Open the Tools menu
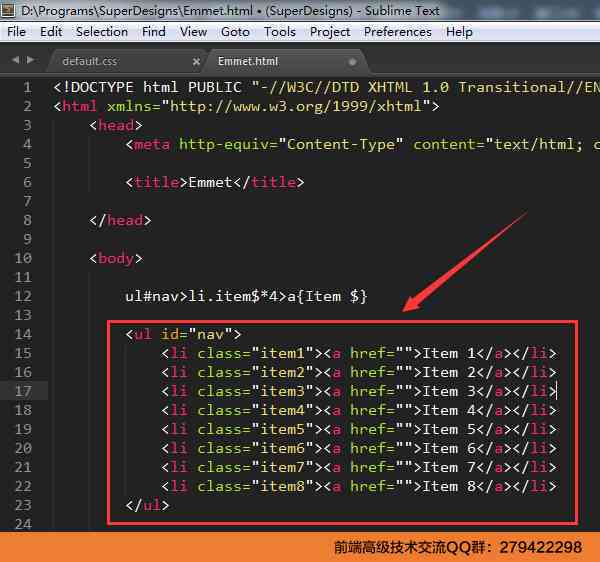The width and height of the screenshot is (600, 562). [x=280, y=32]
